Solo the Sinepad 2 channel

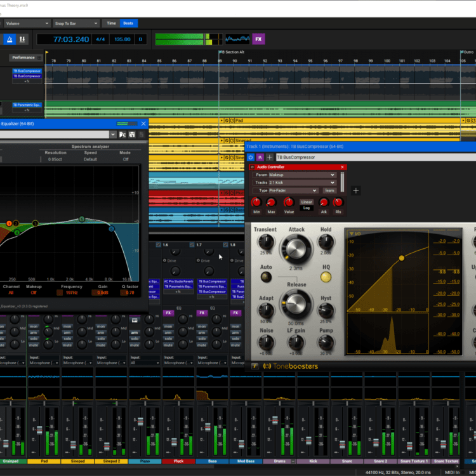click(101, 339)
